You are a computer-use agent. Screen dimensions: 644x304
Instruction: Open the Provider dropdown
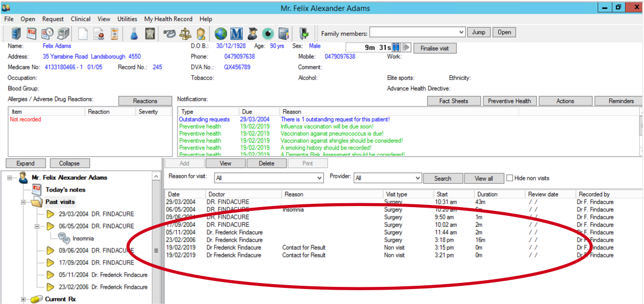418,178
